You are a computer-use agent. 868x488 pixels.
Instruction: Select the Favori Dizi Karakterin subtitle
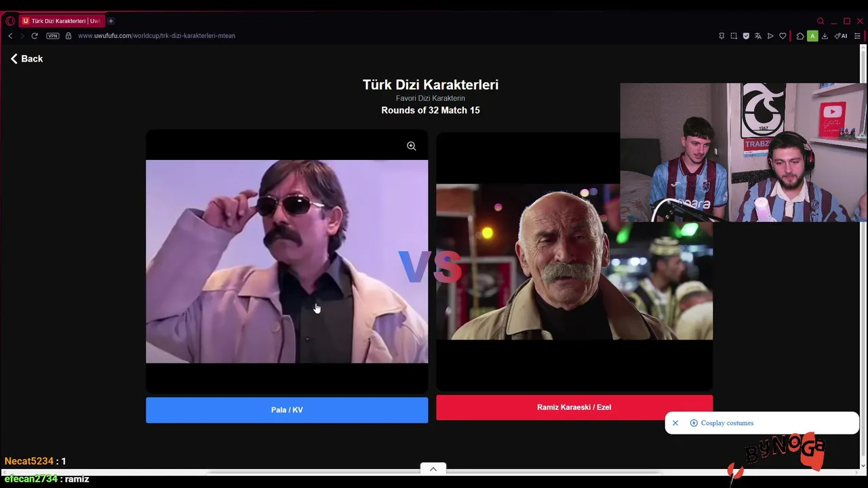click(x=431, y=98)
